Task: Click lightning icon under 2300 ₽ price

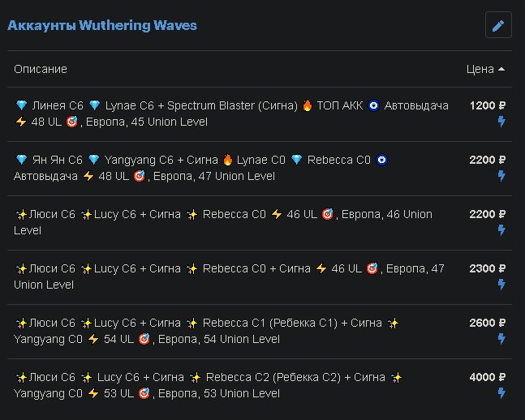Action: coord(501,285)
